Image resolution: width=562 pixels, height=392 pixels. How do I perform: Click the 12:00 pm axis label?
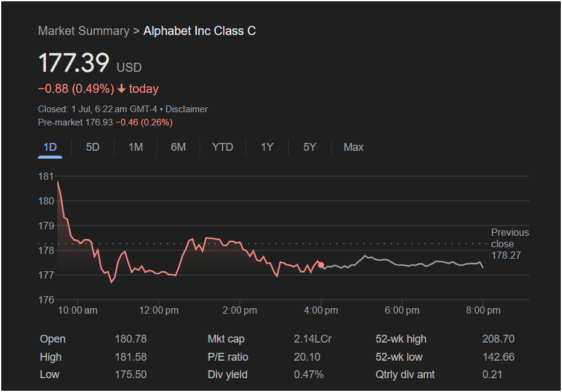pyautogui.click(x=159, y=311)
